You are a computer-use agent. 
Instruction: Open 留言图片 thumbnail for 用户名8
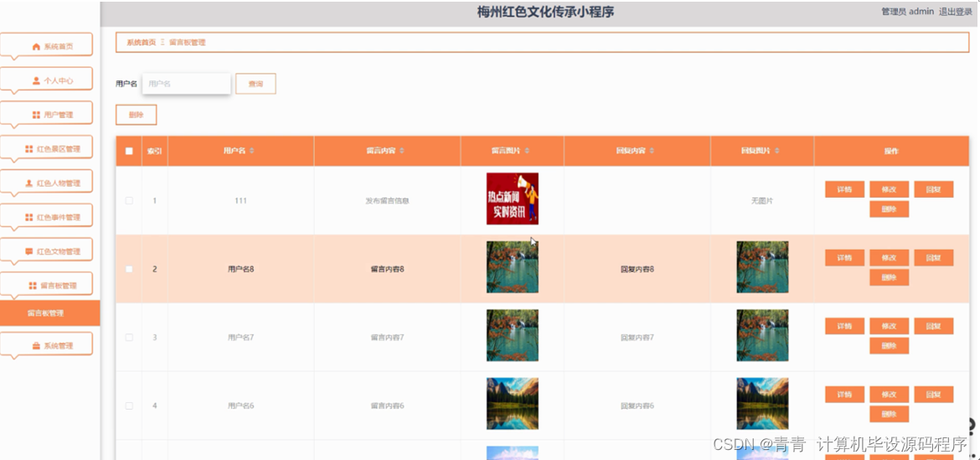[513, 267]
